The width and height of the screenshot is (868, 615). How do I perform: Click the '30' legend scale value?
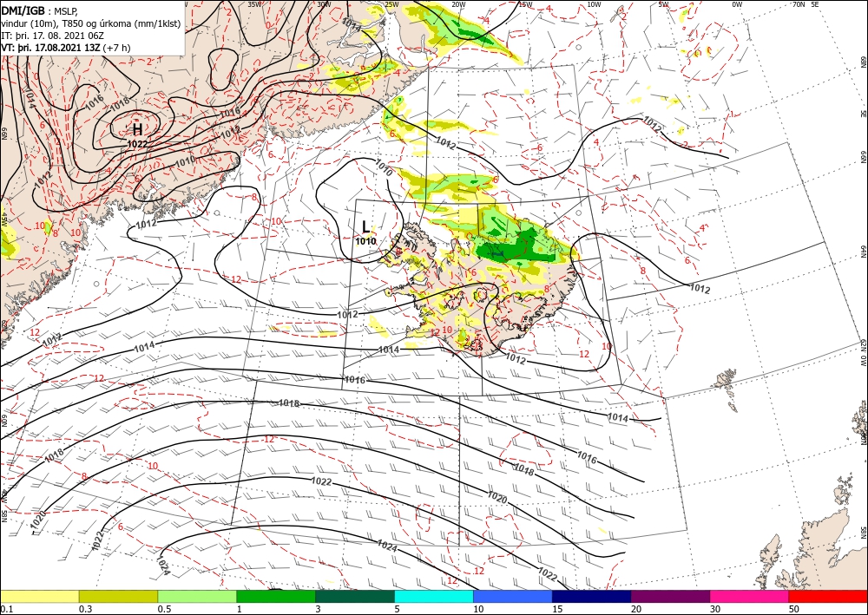tap(716, 609)
